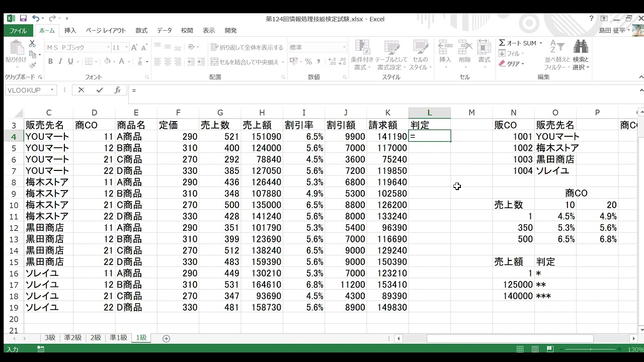The width and height of the screenshot is (644, 362).
Task: Click the Help question mark icon
Action: tap(592, 19)
